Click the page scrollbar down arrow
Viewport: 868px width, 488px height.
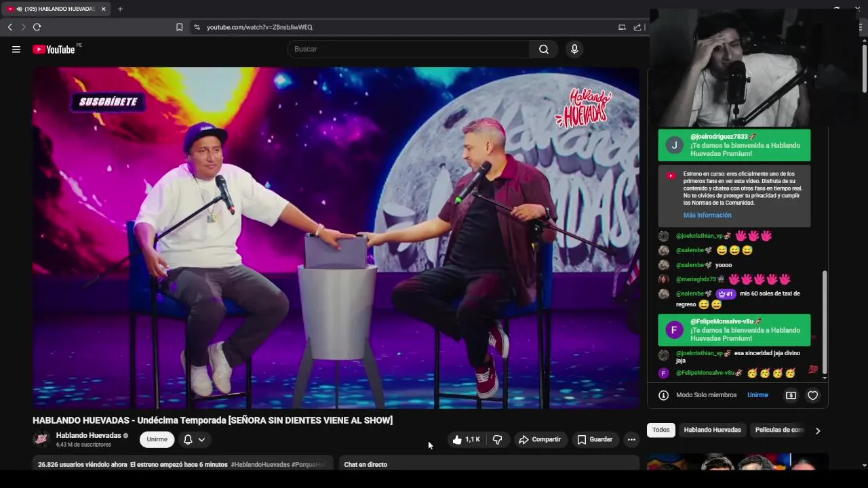pyautogui.click(x=864, y=466)
